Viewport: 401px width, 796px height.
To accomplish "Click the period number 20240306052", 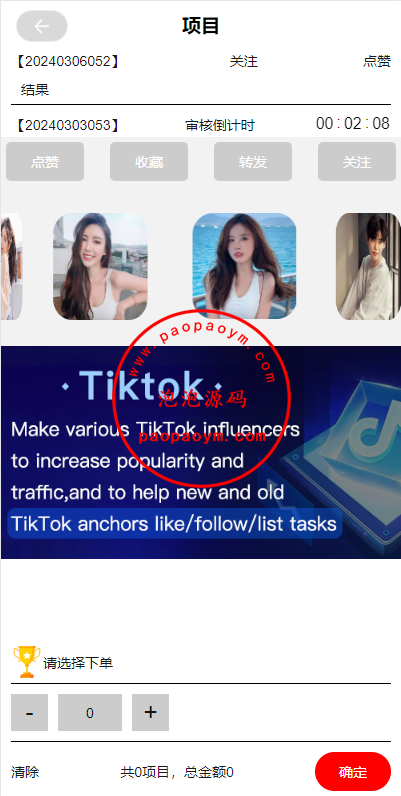I will [68, 62].
